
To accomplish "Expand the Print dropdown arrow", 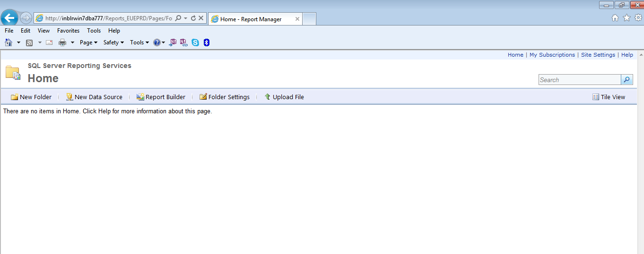I will 72,42.
